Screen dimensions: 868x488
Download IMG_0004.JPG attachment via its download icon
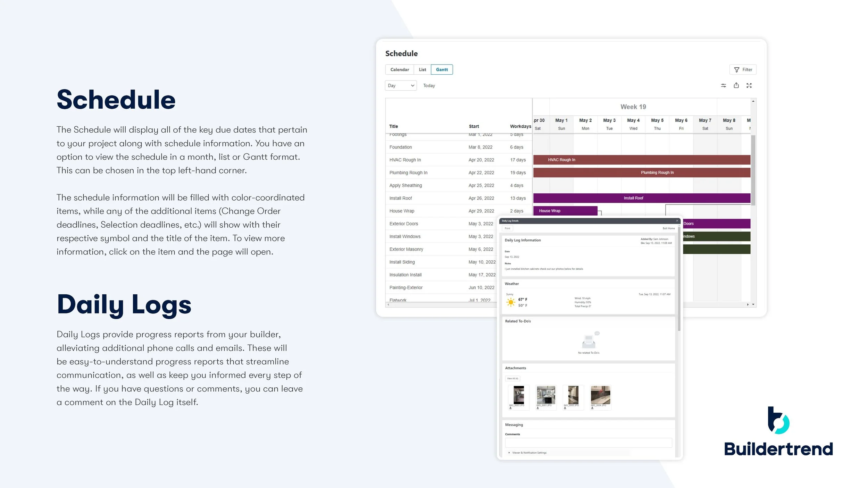(x=592, y=408)
